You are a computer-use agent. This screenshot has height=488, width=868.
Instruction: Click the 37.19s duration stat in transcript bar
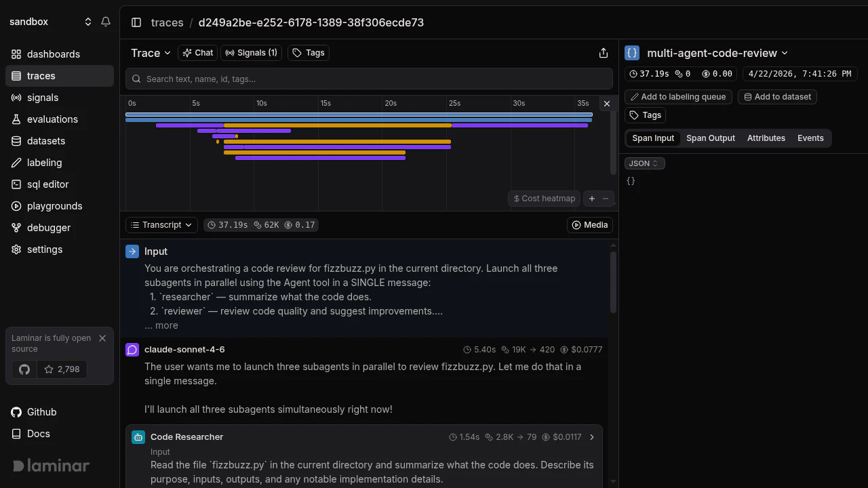pyautogui.click(x=227, y=225)
